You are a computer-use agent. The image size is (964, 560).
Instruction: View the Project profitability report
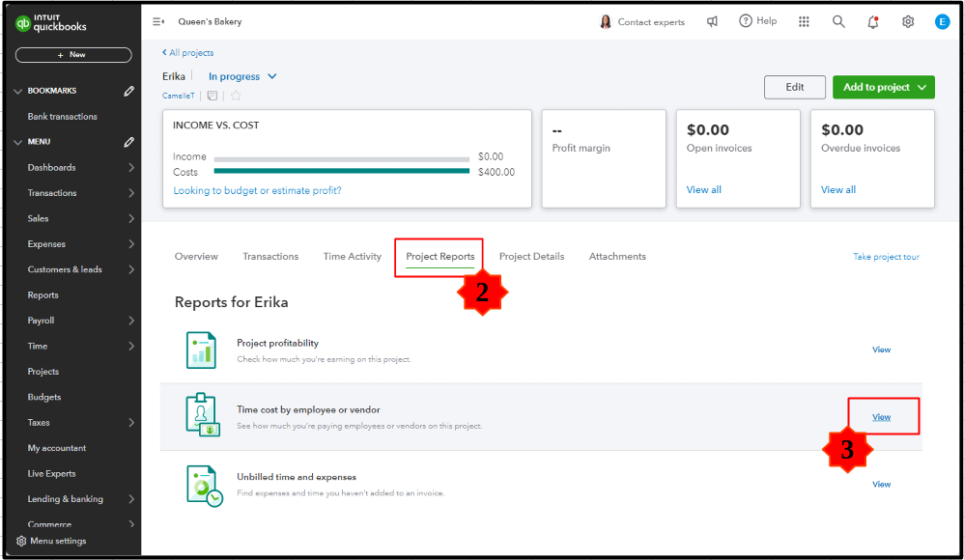click(881, 350)
